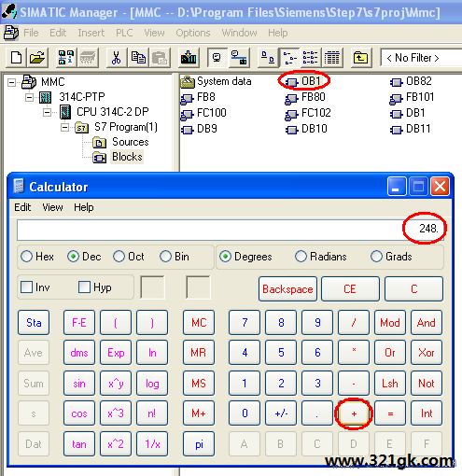Select the Grads radio button
This screenshot has width=462, height=476.
(376, 257)
